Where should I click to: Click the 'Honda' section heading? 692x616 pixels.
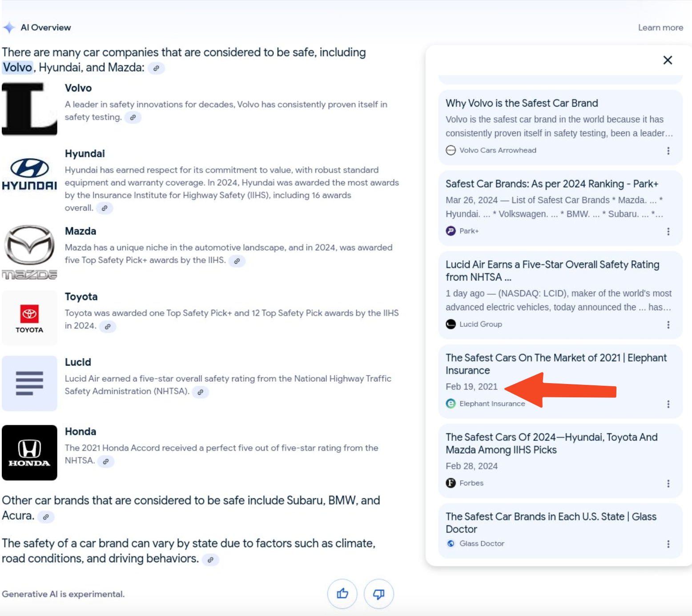coord(80,432)
